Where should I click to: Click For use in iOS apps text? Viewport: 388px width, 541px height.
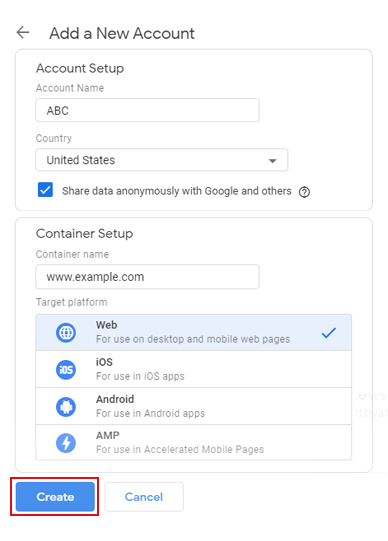pos(140,376)
